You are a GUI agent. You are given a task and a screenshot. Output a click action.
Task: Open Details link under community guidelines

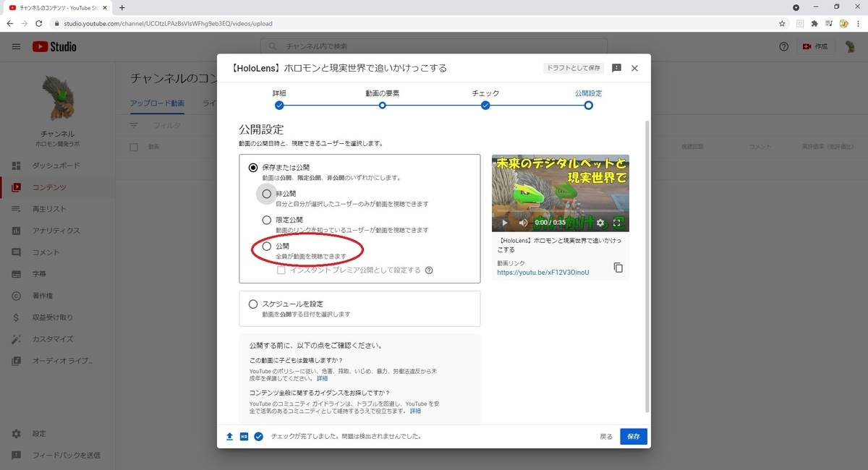(x=415, y=411)
